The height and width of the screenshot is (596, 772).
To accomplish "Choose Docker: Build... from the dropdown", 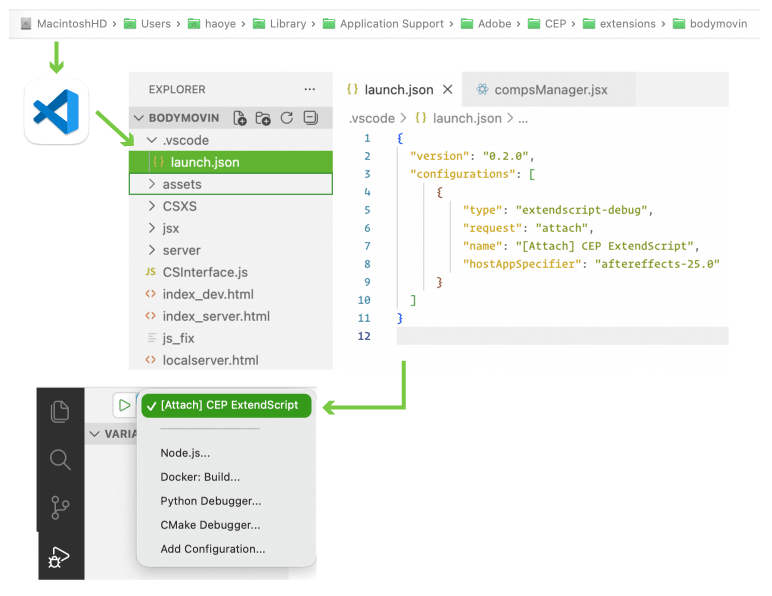I will [200, 477].
